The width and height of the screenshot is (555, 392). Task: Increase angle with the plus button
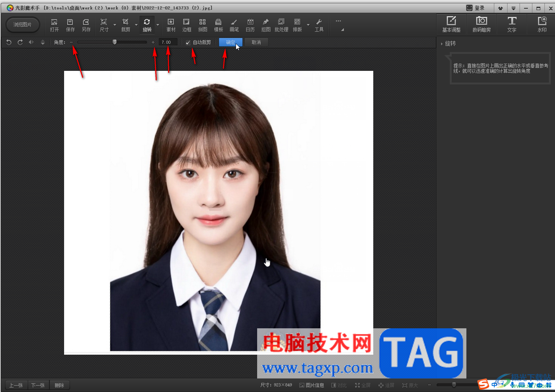[153, 42]
